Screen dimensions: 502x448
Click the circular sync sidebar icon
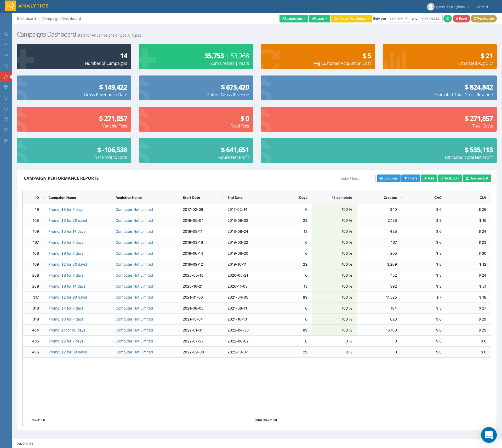[x=6, y=109]
